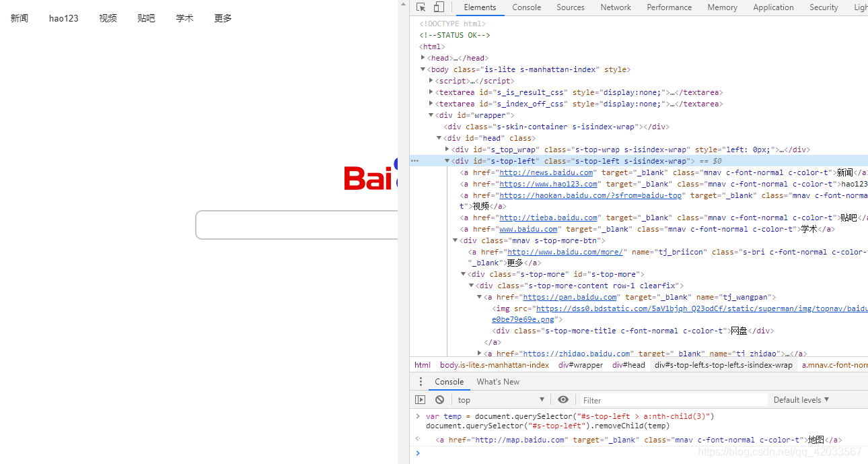Screen dimensions: 868x464
Task: Open the Security tab
Action: click(x=824, y=7)
